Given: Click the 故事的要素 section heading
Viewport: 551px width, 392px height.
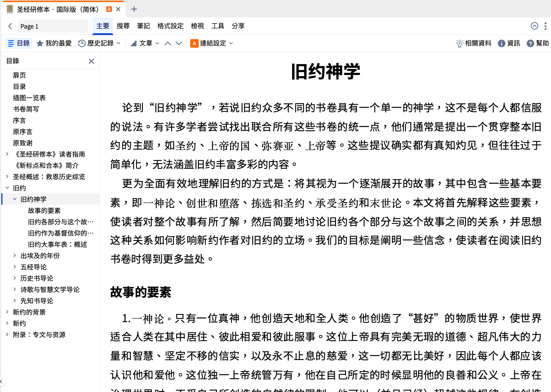Looking at the screenshot, I should 141,292.
